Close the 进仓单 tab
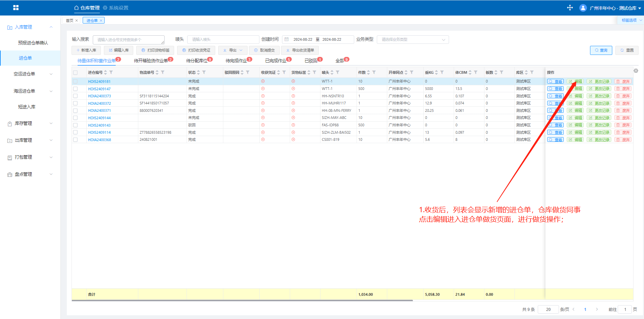644x319 pixels. [x=101, y=21]
